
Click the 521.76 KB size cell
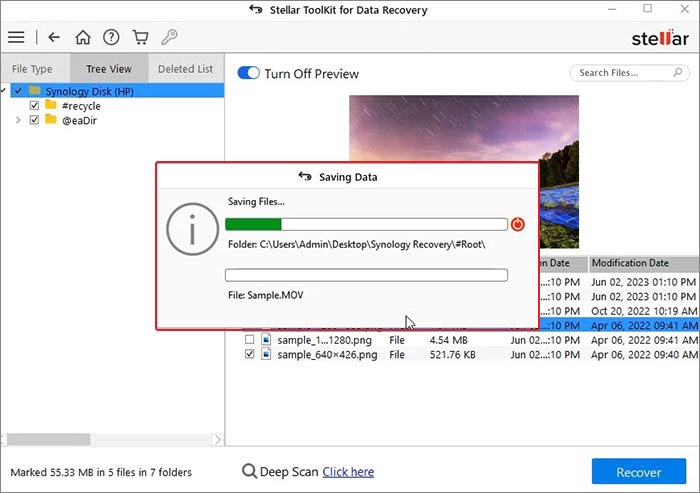point(452,355)
